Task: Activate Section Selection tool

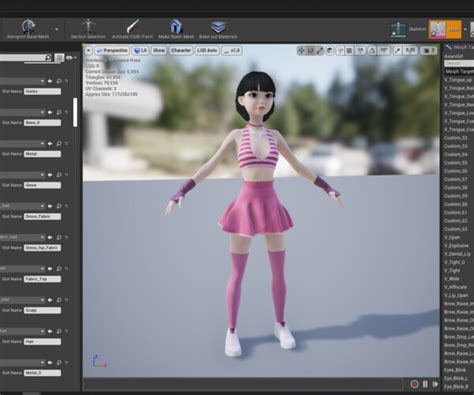Action: tap(88, 26)
